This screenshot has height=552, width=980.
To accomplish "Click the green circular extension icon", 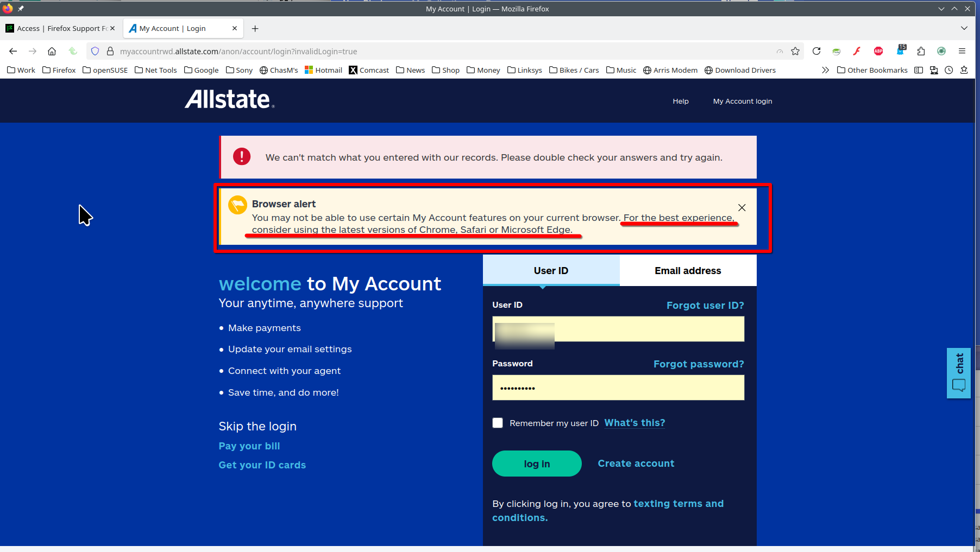I will pyautogui.click(x=941, y=51).
